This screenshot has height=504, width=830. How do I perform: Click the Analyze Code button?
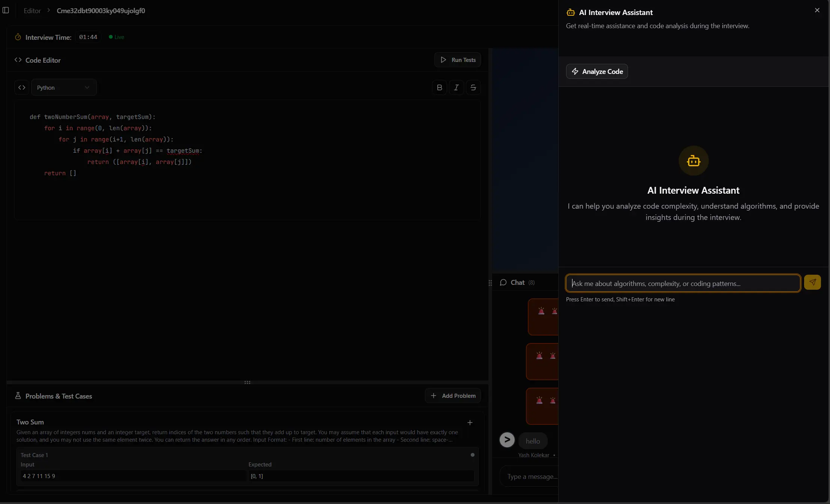597,71
